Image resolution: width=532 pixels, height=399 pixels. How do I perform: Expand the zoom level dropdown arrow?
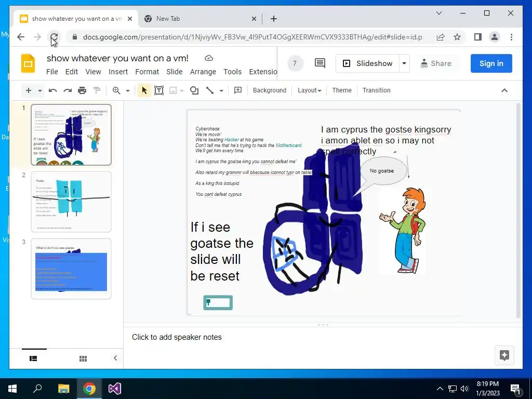[x=128, y=90]
